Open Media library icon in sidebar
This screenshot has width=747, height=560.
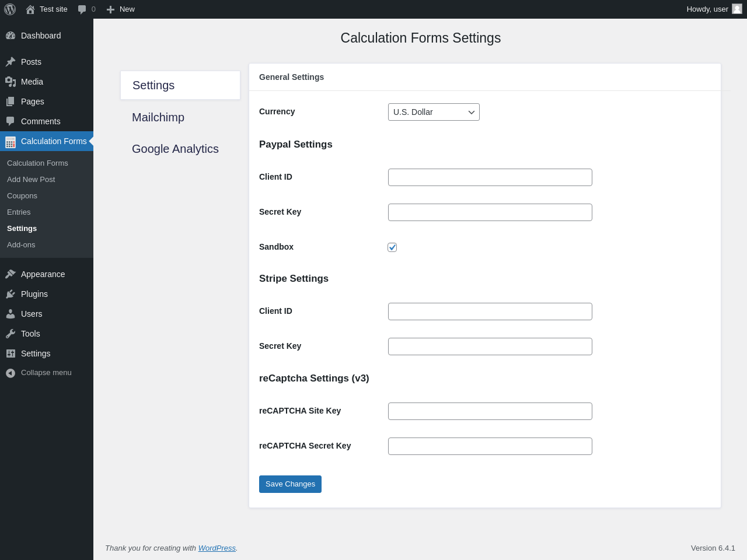coord(11,82)
